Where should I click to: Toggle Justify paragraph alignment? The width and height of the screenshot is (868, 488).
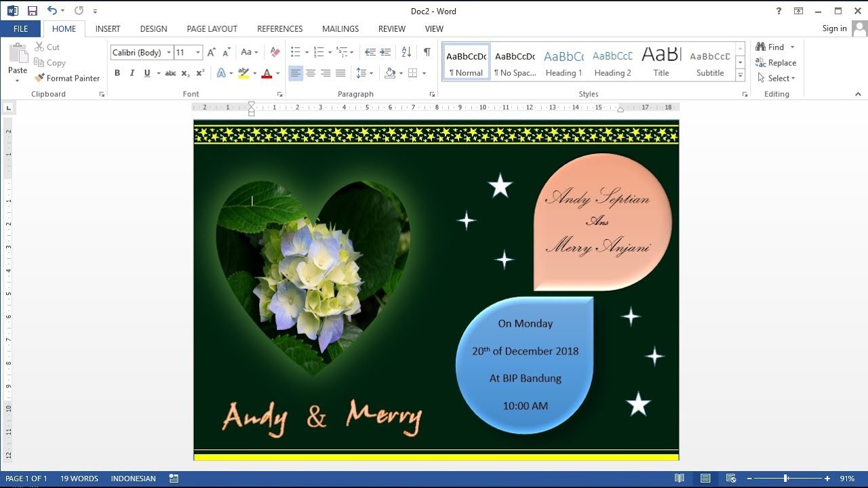click(340, 73)
